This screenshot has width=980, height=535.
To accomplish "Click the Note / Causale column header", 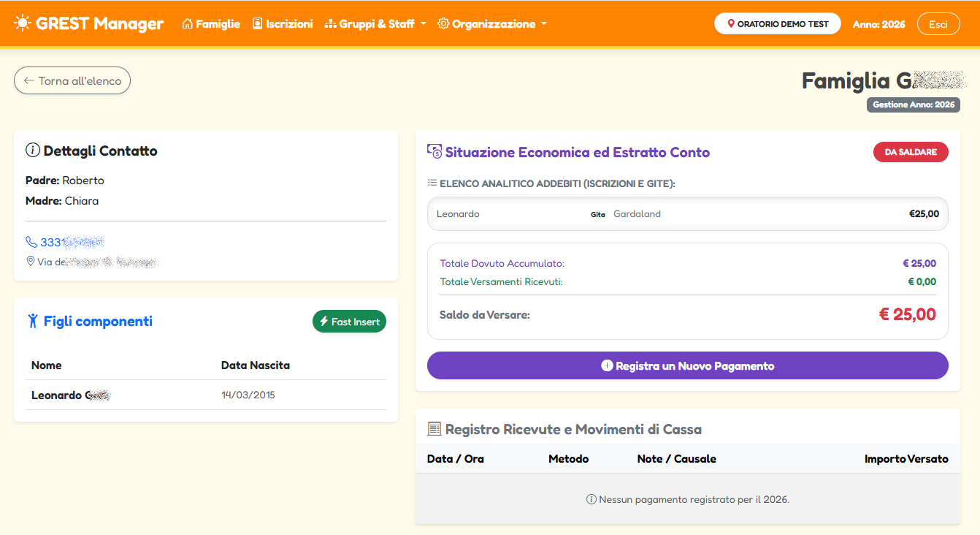I will (x=677, y=459).
